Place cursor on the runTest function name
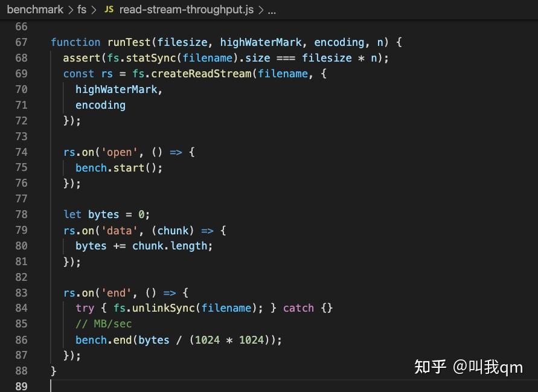538x392 pixels. [x=130, y=42]
